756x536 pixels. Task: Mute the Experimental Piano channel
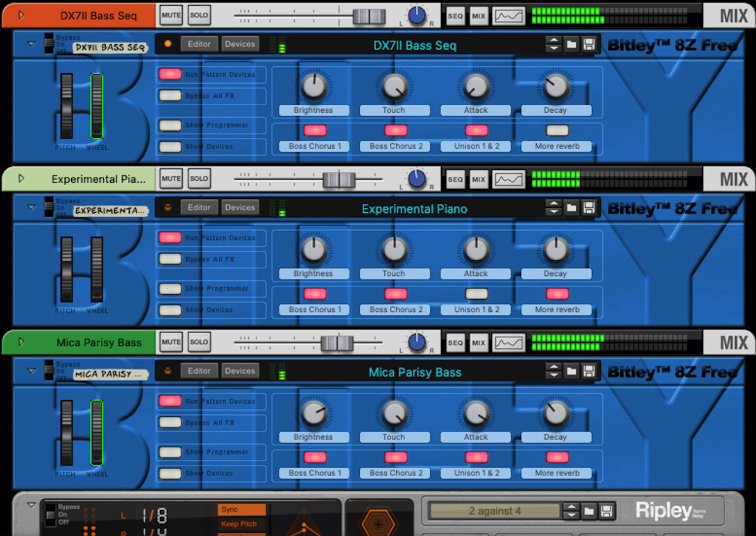[x=171, y=179]
